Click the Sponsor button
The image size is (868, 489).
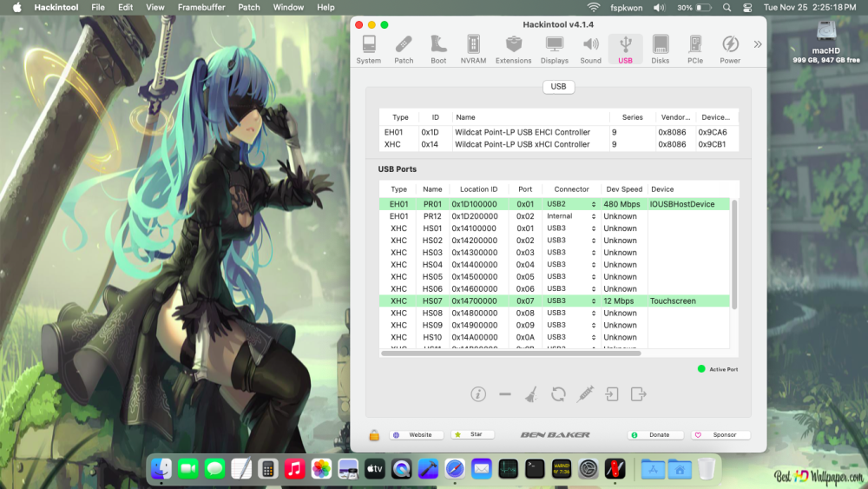pyautogui.click(x=720, y=435)
